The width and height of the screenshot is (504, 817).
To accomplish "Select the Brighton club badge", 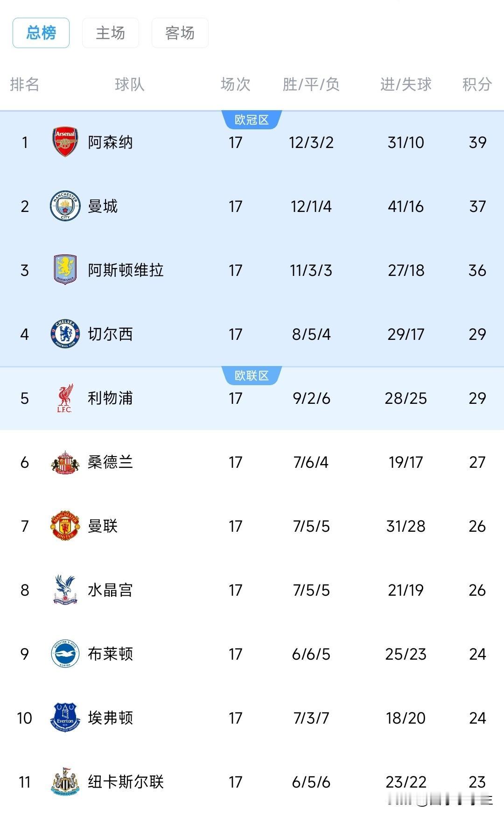I will (x=65, y=654).
